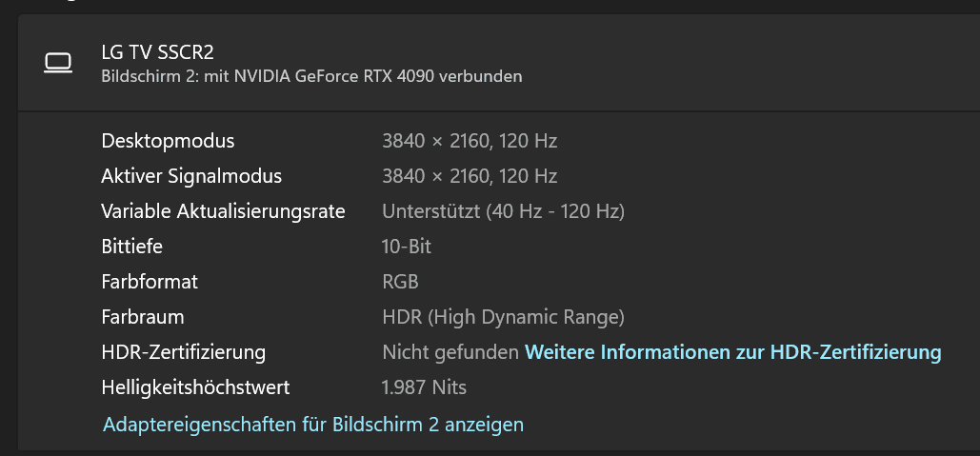The image size is (980, 456).
Task: Select the Unterstützt (40 Hz - 120 Hz) value
Action: (503, 211)
